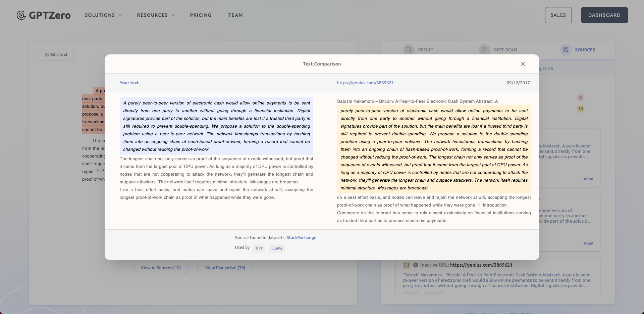Image resolution: width=644 pixels, height=314 pixels.
Task: Open the StackExchange dataset link
Action: click(301, 238)
